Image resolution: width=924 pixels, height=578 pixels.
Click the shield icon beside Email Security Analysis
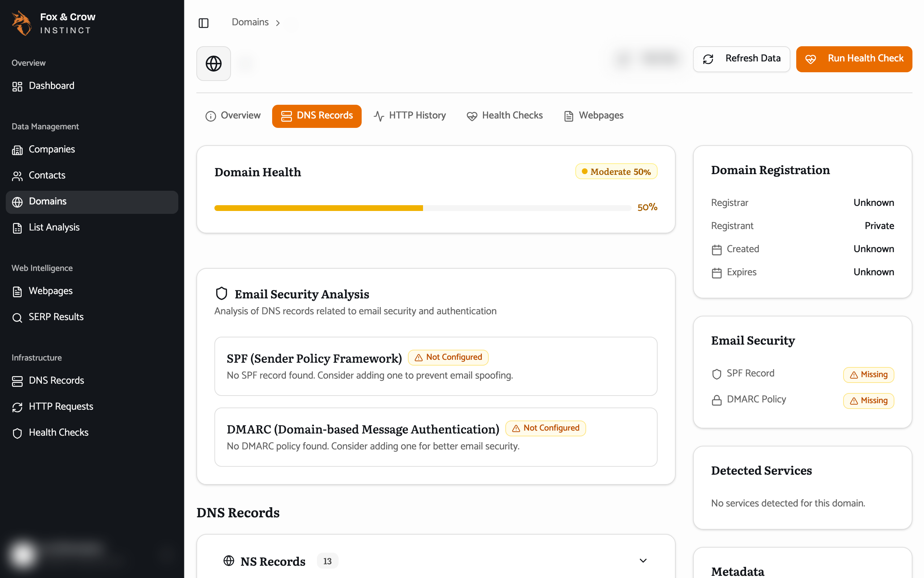coord(222,293)
